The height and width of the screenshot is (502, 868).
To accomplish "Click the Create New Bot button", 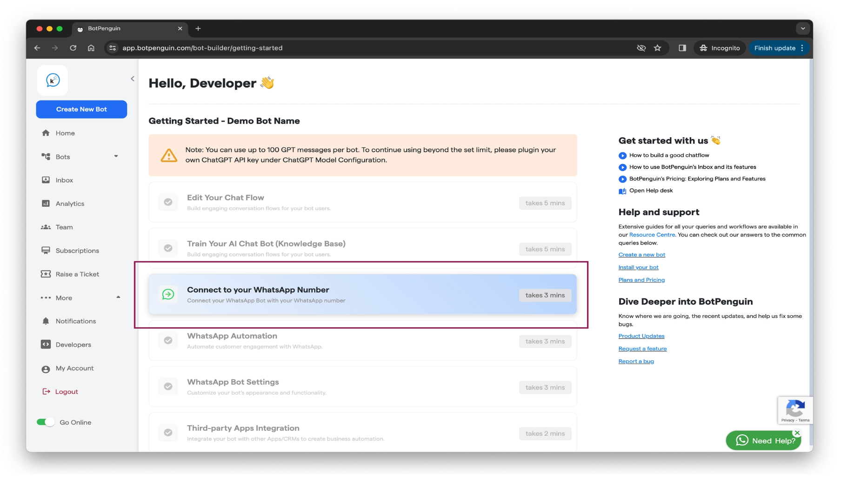I will pyautogui.click(x=81, y=109).
